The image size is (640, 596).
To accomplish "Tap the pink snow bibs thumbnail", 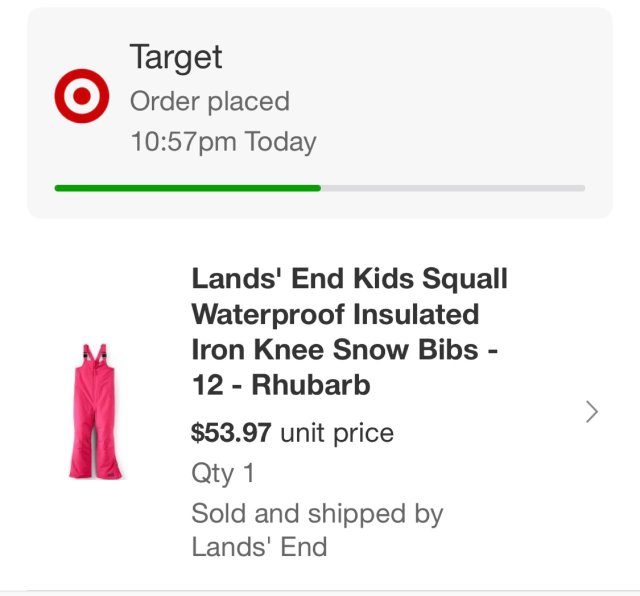I will click(92, 410).
